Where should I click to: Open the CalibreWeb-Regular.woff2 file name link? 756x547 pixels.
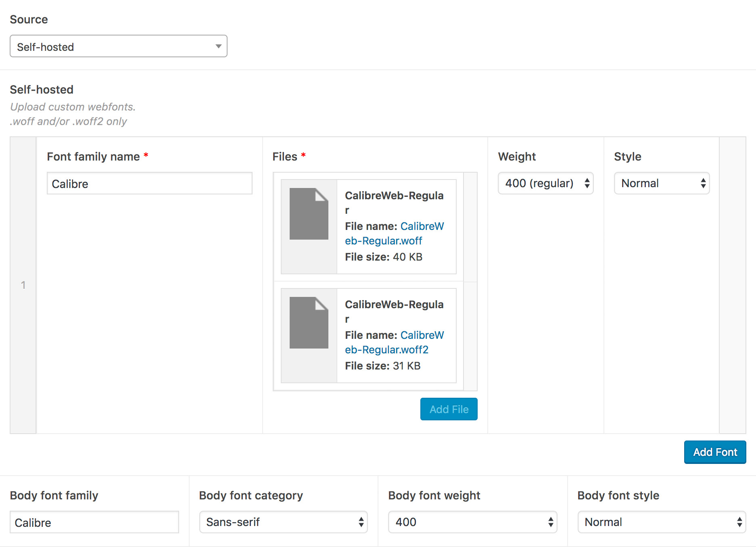coord(393,342)
